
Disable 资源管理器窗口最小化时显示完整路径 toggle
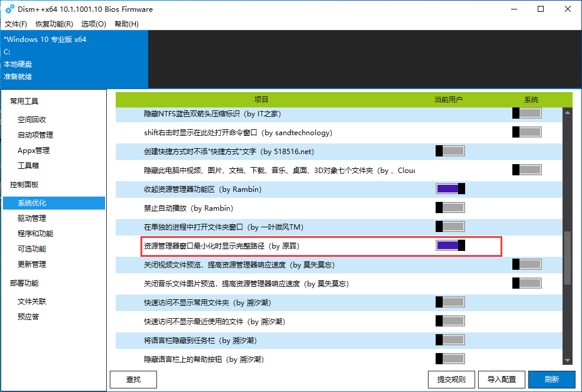click(450, 246)
